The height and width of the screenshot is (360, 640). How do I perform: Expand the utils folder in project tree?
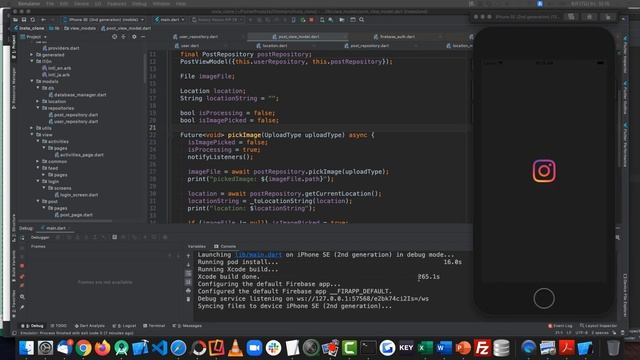31,128
